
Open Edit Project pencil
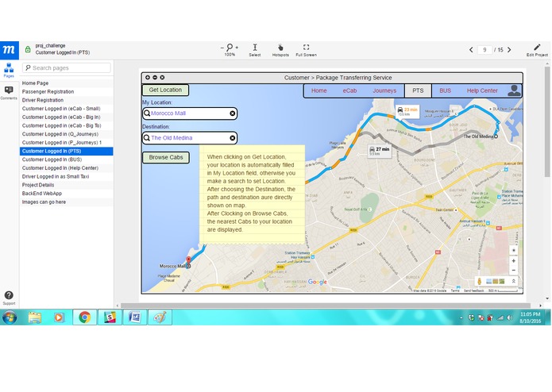[x=537, y=50]
